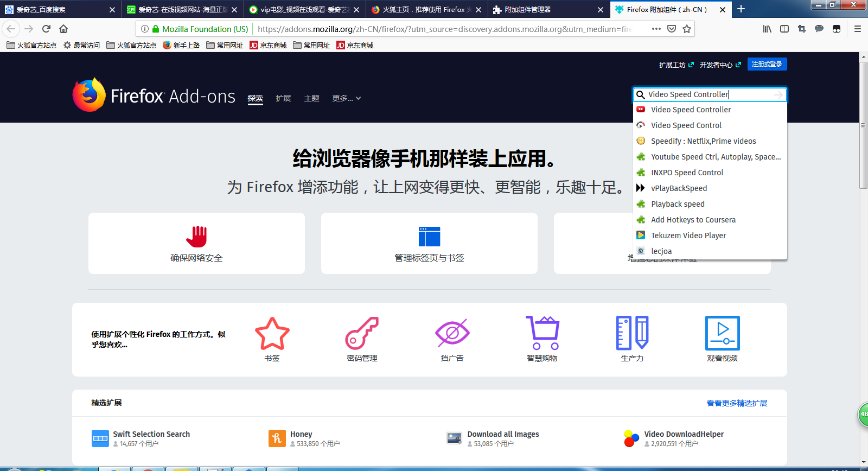Click the register or log in (注册或登录) button
The image size is (868, 471).
coord(767,64)
